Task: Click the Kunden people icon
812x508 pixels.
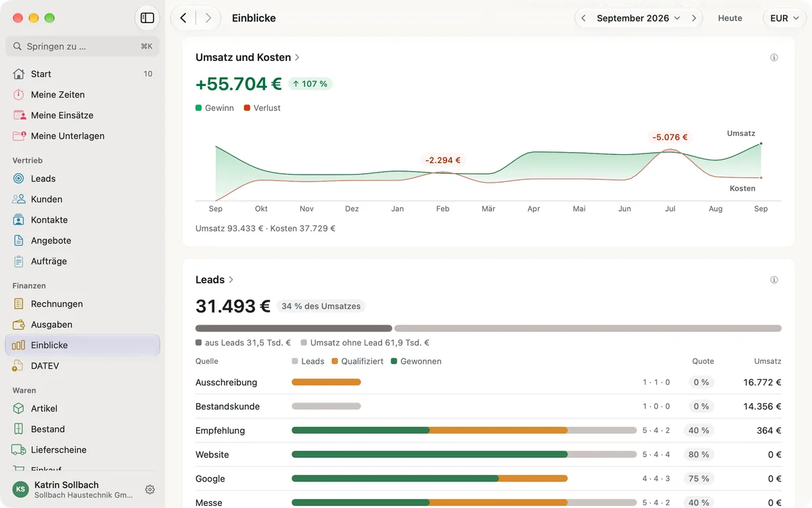Action: 19,199
